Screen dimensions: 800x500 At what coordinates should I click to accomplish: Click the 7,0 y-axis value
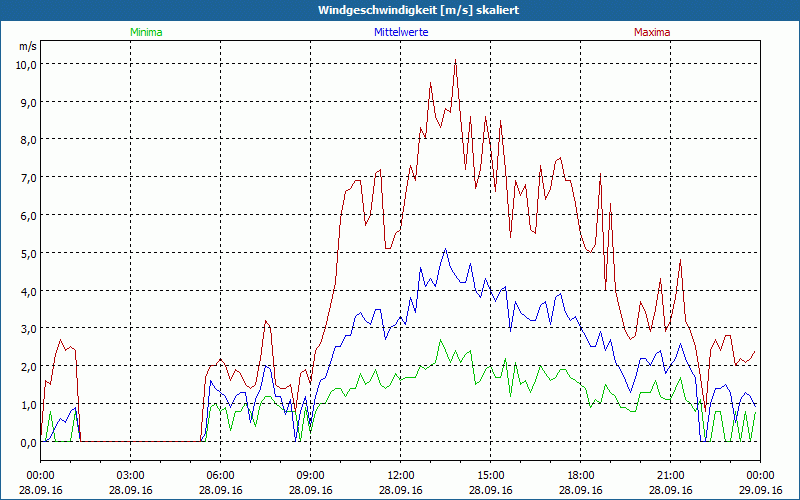[x=29, y=178]
